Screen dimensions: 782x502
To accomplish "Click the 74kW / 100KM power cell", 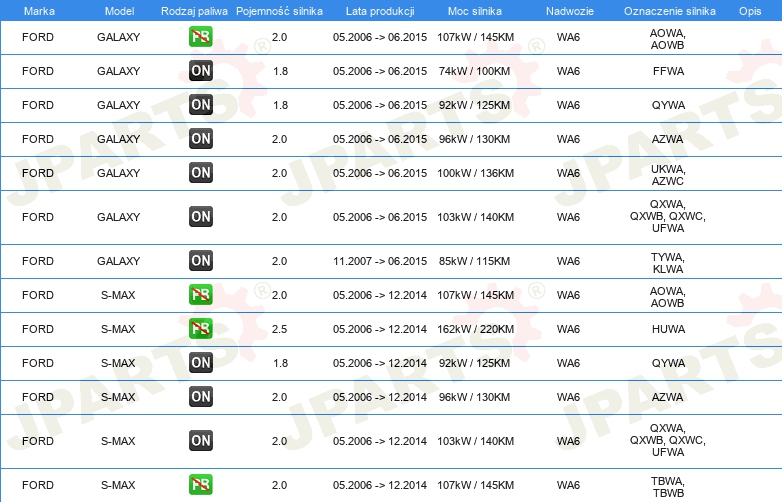I will [x=474, y=71].
